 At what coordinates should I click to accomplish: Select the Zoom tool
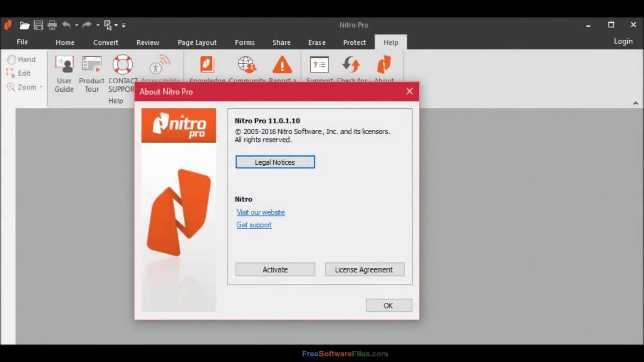point(21,87)
